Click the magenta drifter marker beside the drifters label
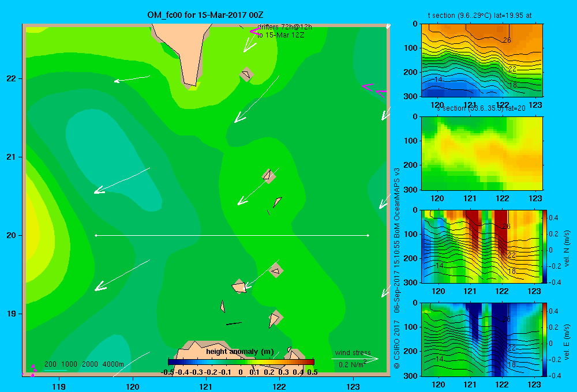This screenshot has width=577, height=392. 255,31
